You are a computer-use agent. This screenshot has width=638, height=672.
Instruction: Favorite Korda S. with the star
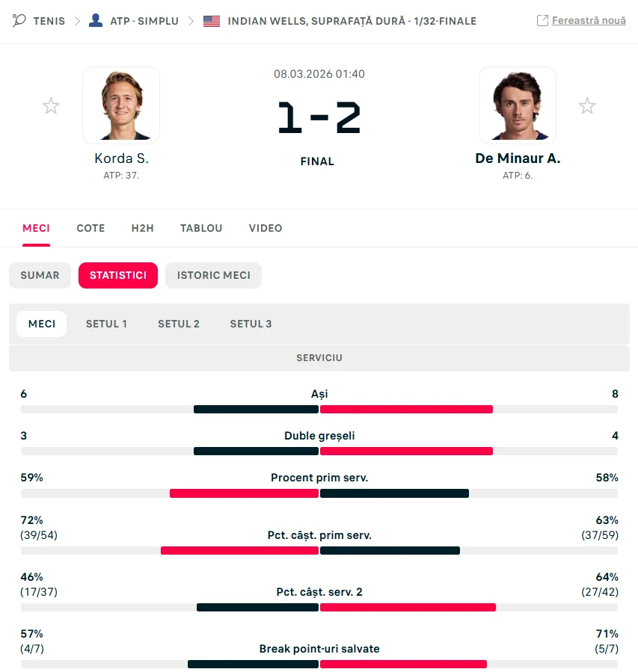51,106
